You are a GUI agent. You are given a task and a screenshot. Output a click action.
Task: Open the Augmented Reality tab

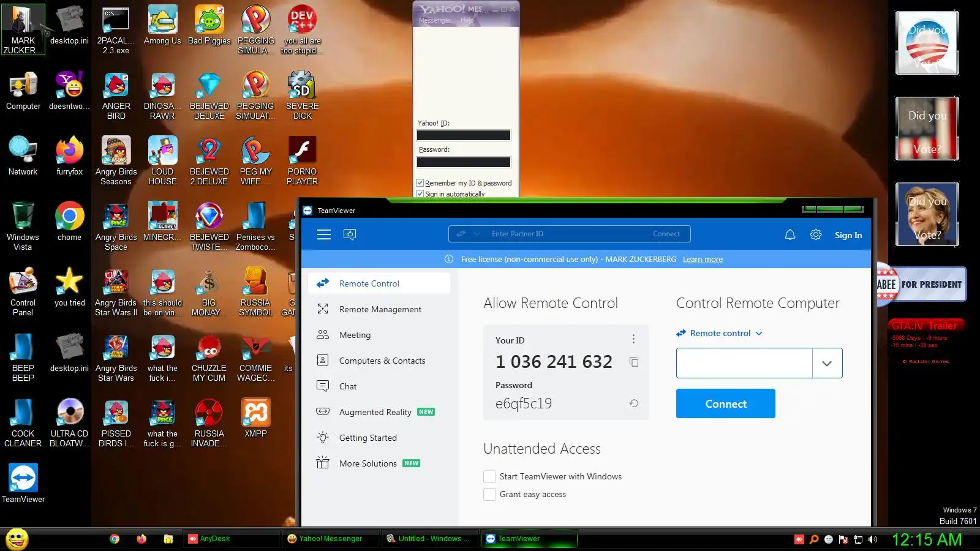tap(379, 412)
